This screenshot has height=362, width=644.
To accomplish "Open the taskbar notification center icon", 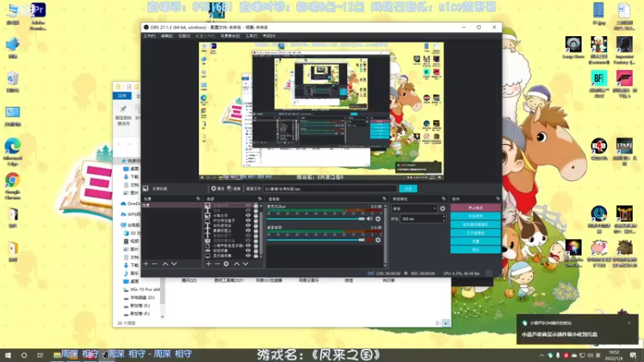I will (x=634, y=355).
